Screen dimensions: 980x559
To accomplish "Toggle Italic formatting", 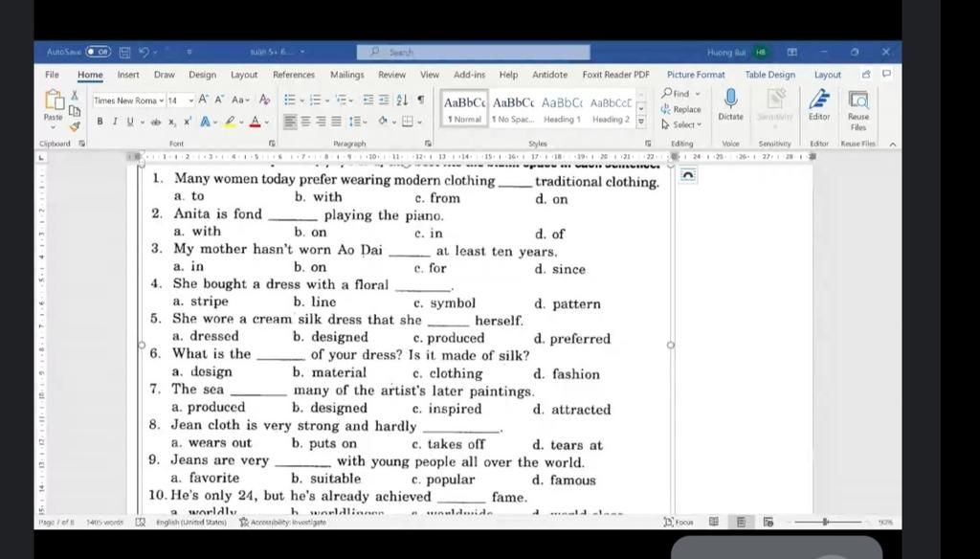I will 115,122.
